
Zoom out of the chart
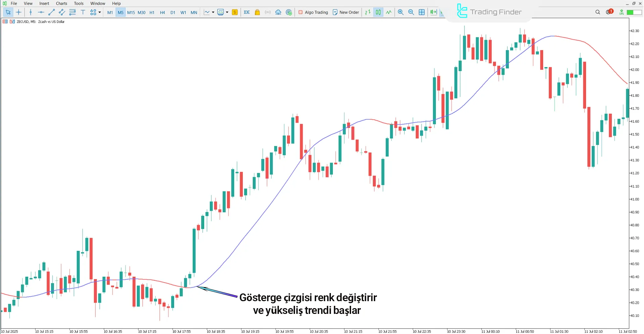point(411,12)
